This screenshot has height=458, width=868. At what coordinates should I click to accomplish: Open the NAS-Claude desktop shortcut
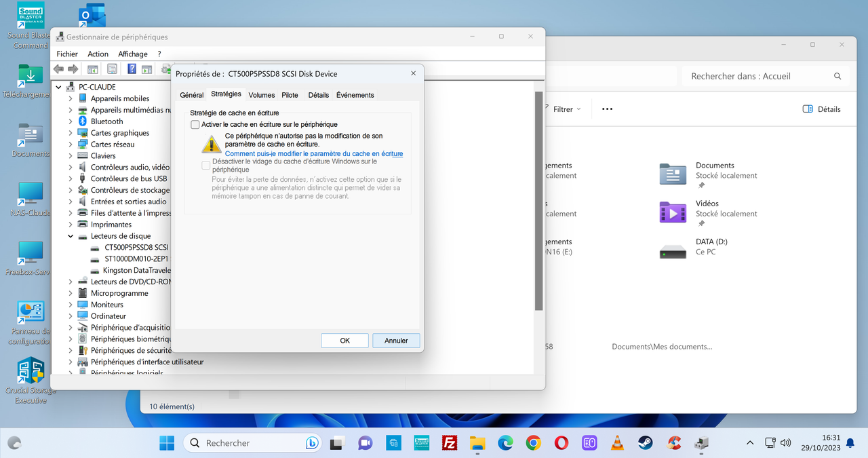click(x=30, y=199)
